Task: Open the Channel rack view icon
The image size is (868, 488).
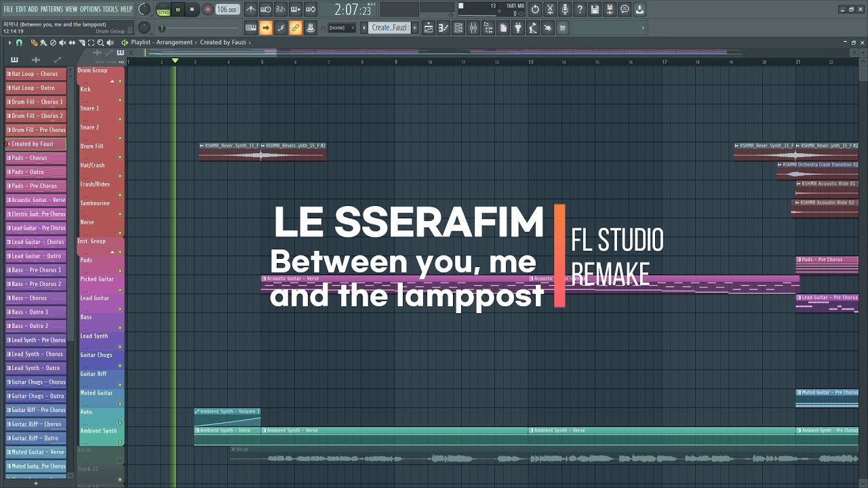Action: 458,28
